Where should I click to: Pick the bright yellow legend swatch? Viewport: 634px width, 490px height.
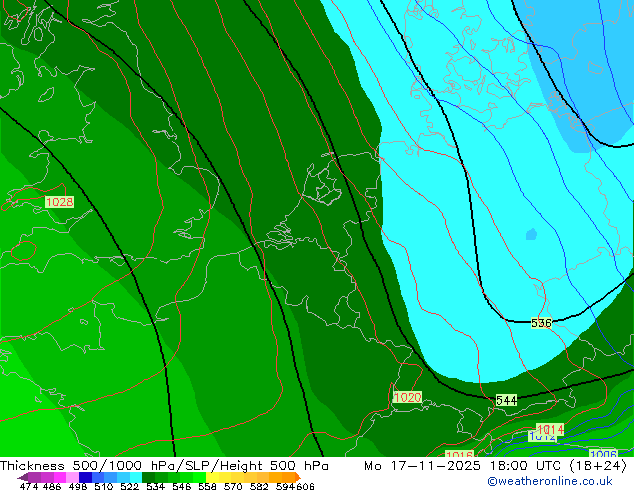tap(212, 477)
